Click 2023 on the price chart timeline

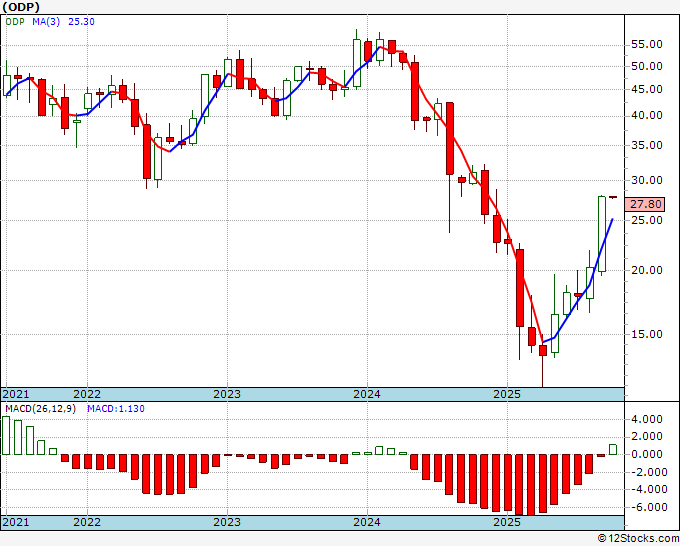(x=227, y=394)
